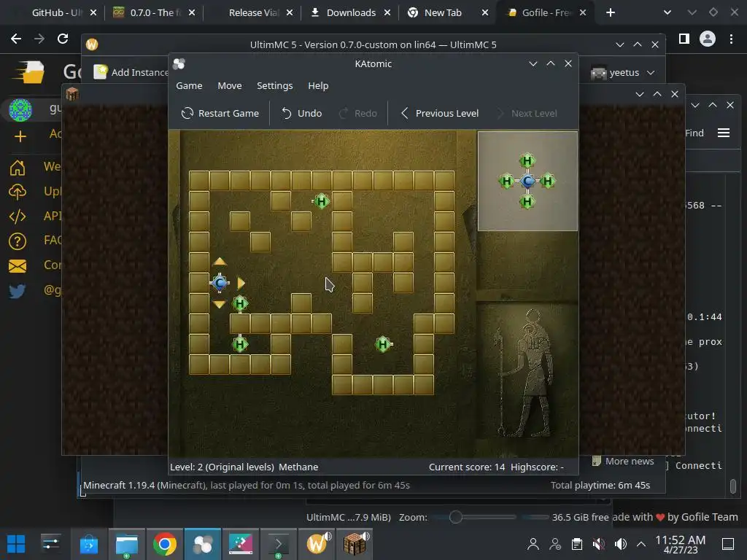Go back in the browser
This screenshot has width=747, height=560.
pyautogui.click(x=16, y=39)
